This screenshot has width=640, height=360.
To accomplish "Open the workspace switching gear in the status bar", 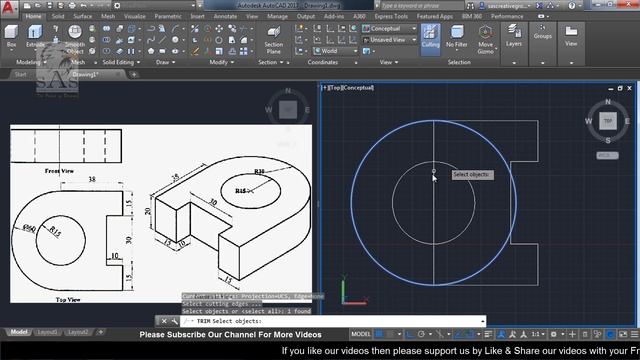I will (x=554, y=334).
